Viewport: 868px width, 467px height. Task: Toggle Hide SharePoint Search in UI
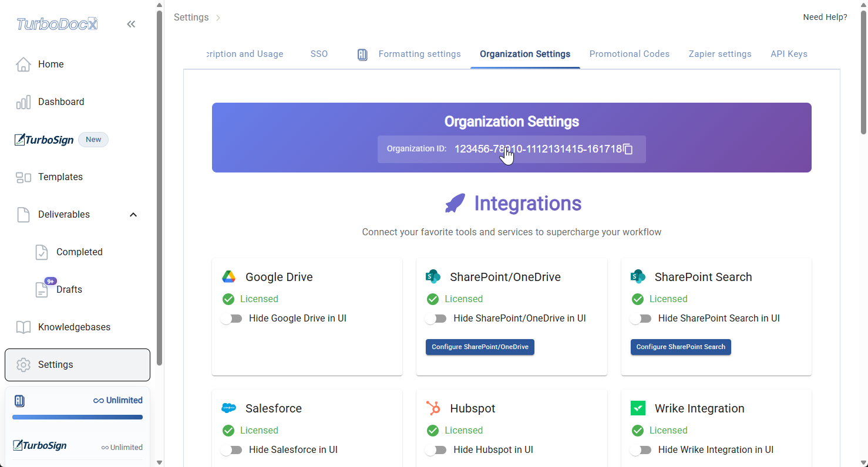click(641, 318)
